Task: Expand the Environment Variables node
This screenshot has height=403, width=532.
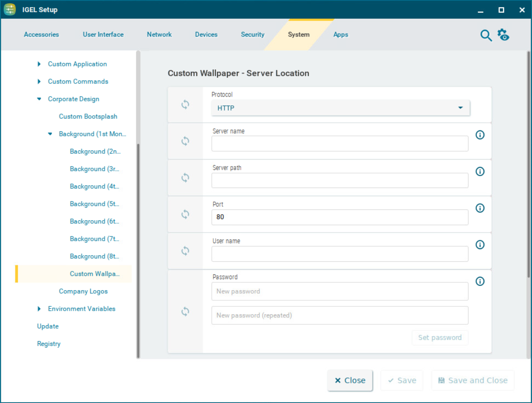Action: coord(39,309)
